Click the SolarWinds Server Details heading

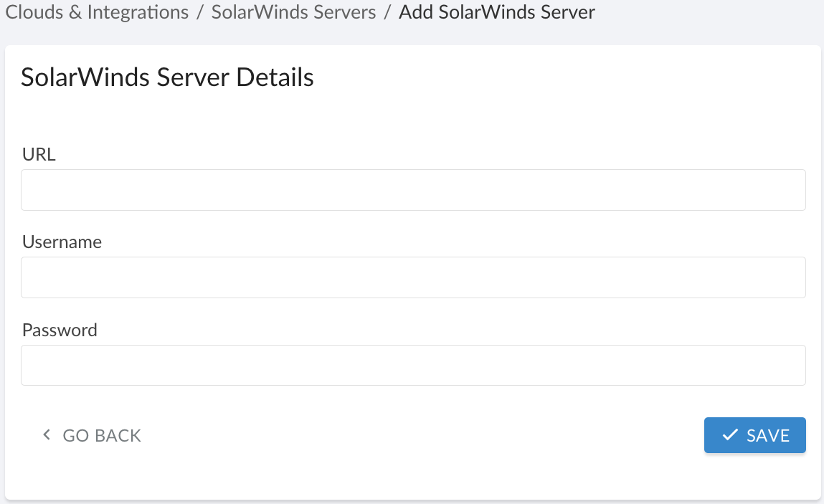[167, 77]
